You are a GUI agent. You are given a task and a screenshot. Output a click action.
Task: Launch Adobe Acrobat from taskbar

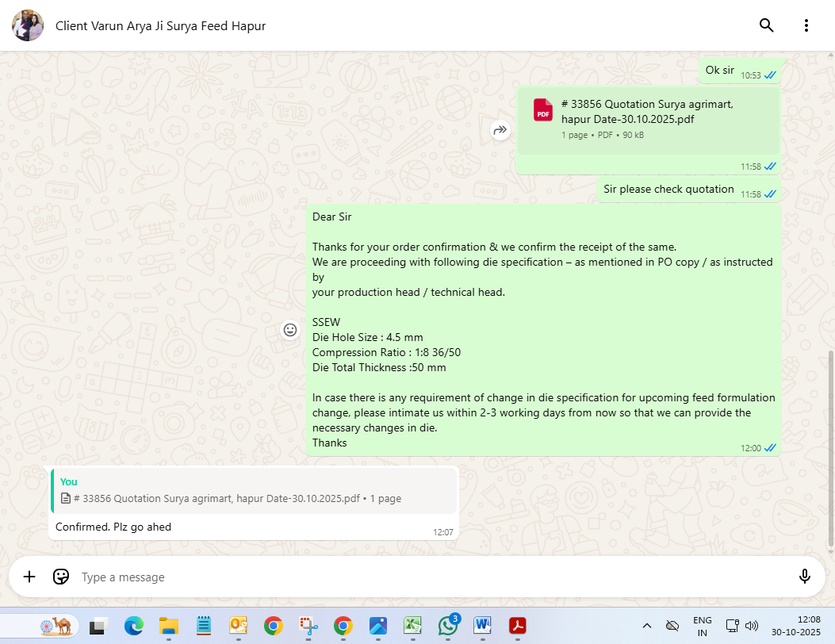(518, 627)
